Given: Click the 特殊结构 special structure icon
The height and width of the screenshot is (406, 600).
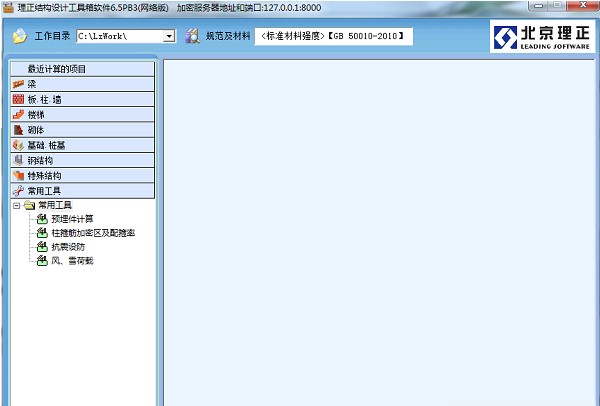Looking at the screenshot, I should click(x=18, y=176).
